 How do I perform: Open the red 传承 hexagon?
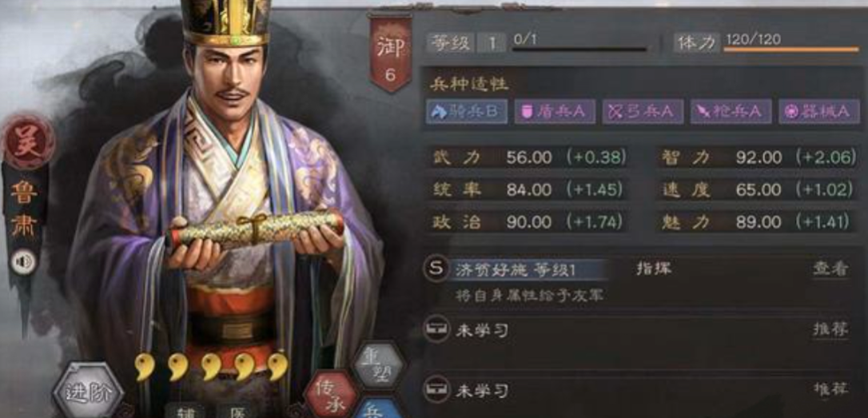point(330,396)
